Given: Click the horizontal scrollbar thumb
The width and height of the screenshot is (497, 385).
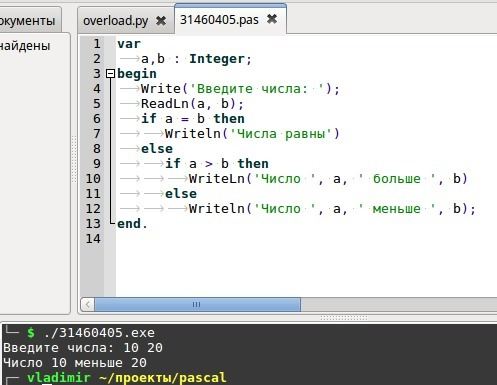Looking at the screenshot, I should point(197,304).
